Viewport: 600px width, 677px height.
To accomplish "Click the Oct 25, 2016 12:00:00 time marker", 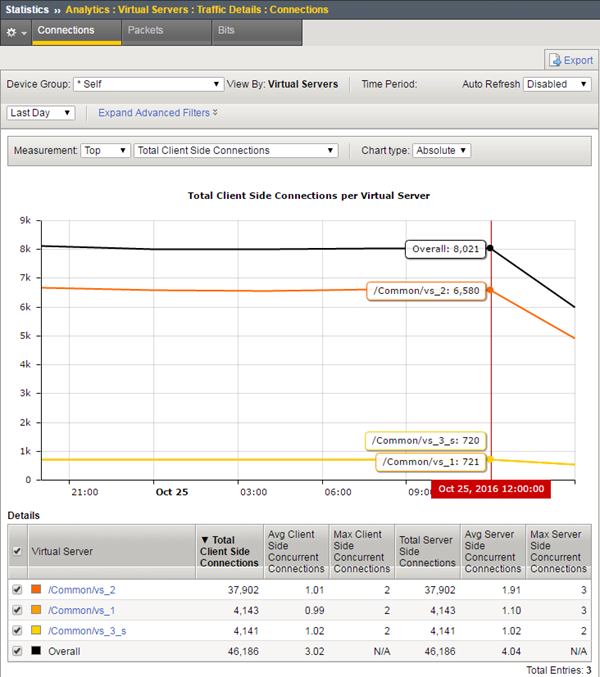I will (x=490, y=489).
